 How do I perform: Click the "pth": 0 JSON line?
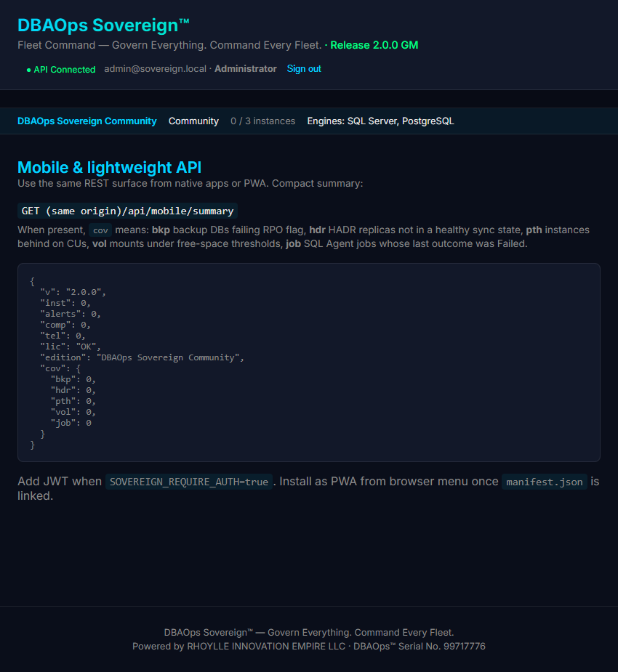[73, 401]
